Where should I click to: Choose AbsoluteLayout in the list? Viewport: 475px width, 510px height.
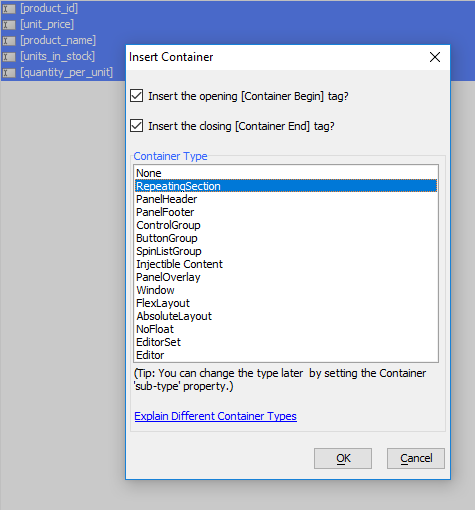click(286, 316)
